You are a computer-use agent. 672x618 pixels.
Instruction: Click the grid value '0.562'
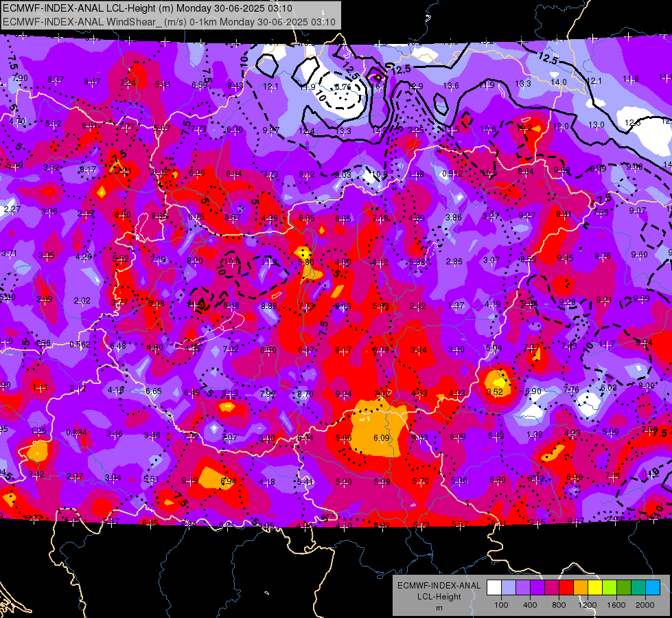(80, 345)
